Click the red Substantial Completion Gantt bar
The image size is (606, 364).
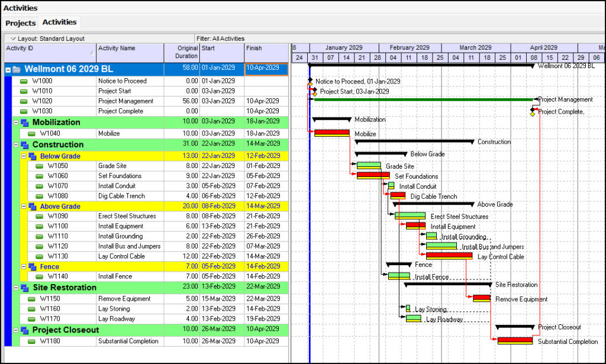[x=515, y=340]
